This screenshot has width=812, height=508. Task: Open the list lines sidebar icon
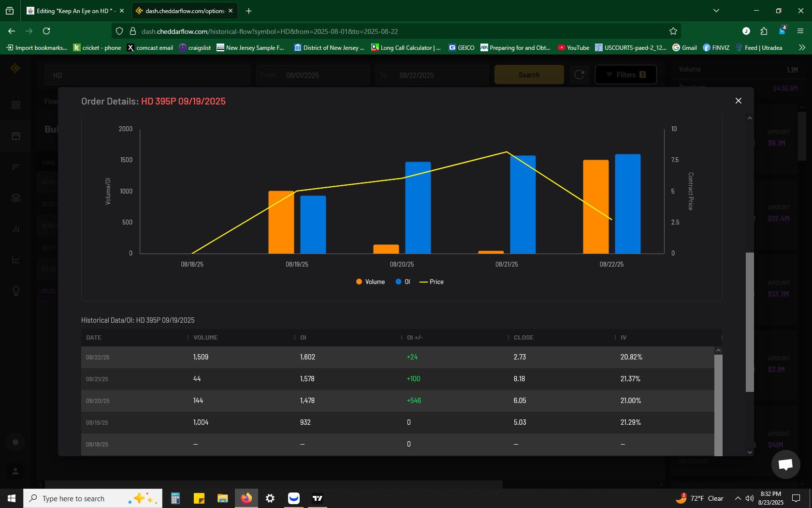[x=16, y=167]
